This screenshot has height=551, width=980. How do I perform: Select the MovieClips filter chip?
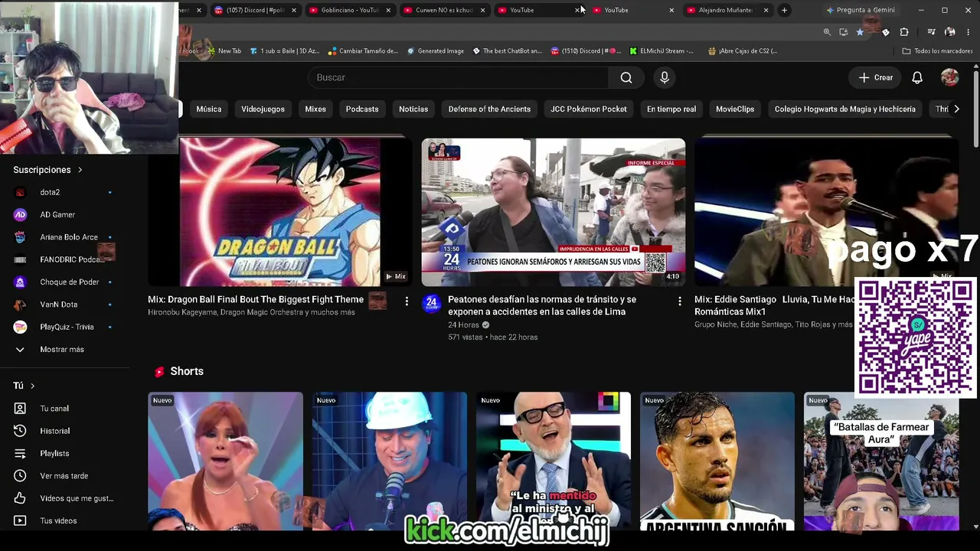coord(735,109)
